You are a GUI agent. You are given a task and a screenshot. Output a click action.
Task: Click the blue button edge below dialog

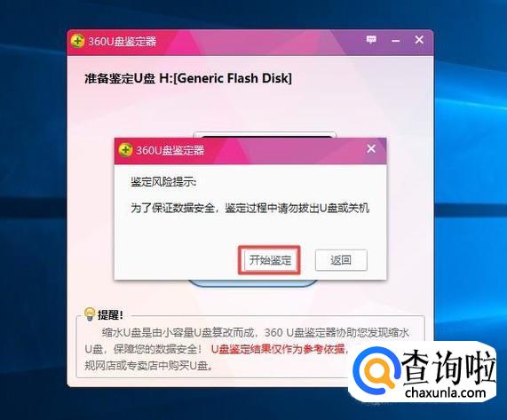tap(253, 283)
